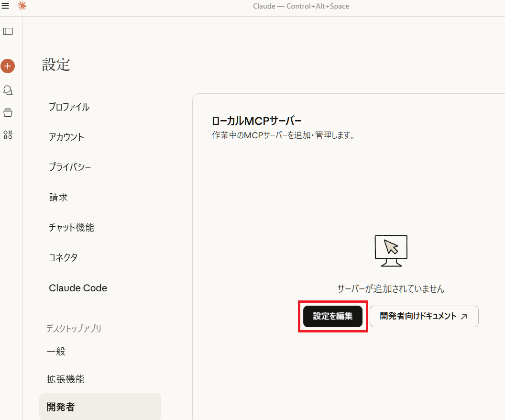Start a new chat with orange plus button

8,66
